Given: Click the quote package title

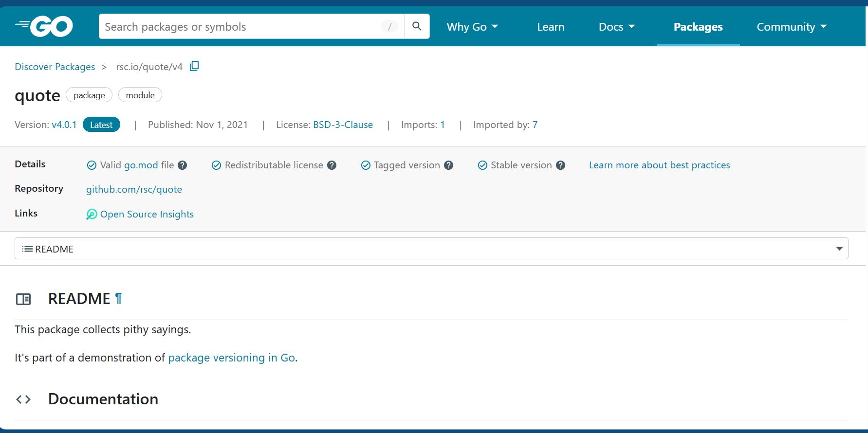Looking at the screenshot, I should tap(37, 95).
